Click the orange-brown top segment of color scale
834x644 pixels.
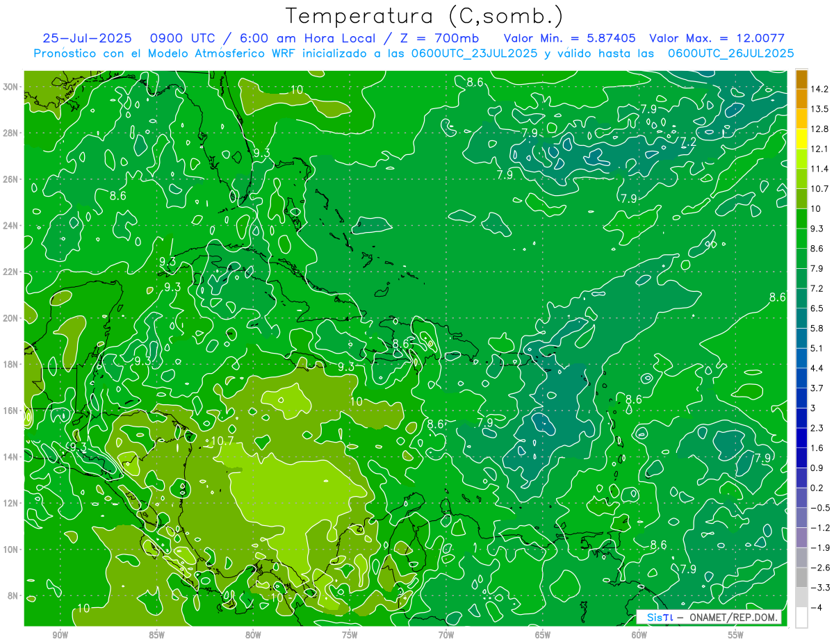point(801,79)
